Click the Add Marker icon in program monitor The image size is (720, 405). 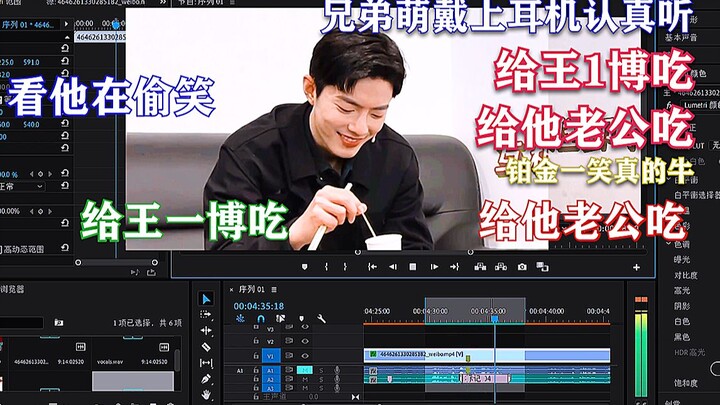point(305,267)
